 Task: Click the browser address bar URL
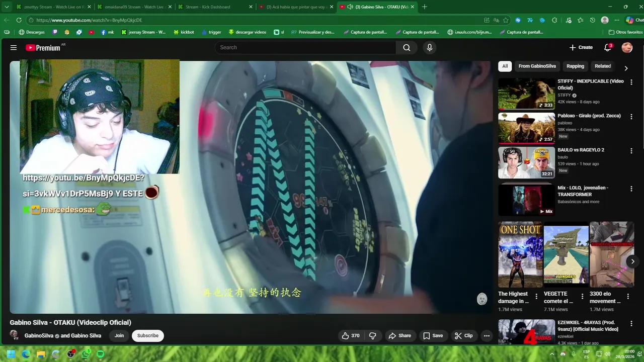pos(89,20)
